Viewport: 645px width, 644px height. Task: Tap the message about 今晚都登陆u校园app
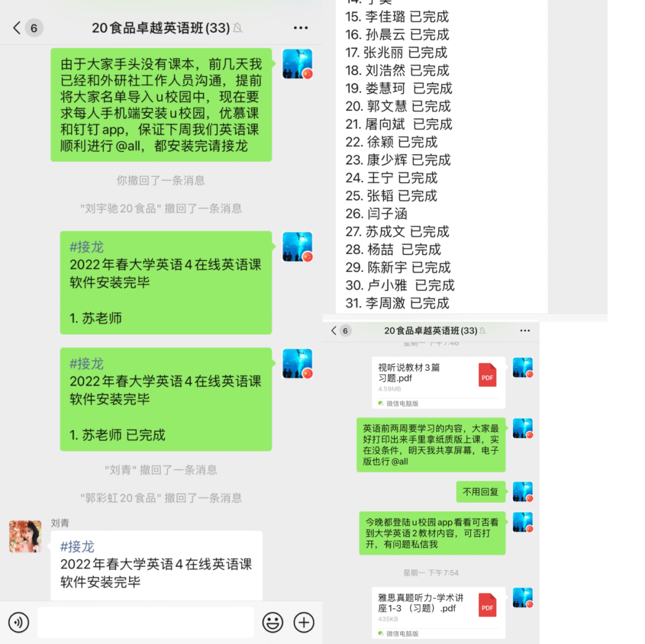coord(432,533)
